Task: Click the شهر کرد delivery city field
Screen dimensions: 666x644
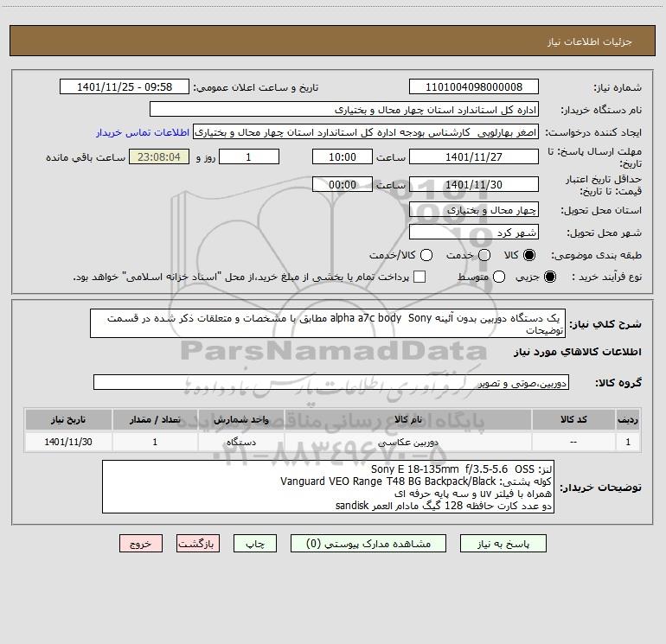Action: click(474, 233)
